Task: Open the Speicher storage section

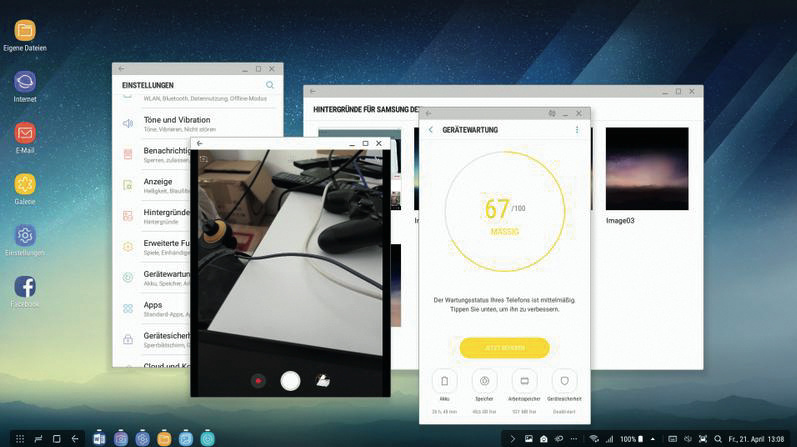Action: coord(485,383)
